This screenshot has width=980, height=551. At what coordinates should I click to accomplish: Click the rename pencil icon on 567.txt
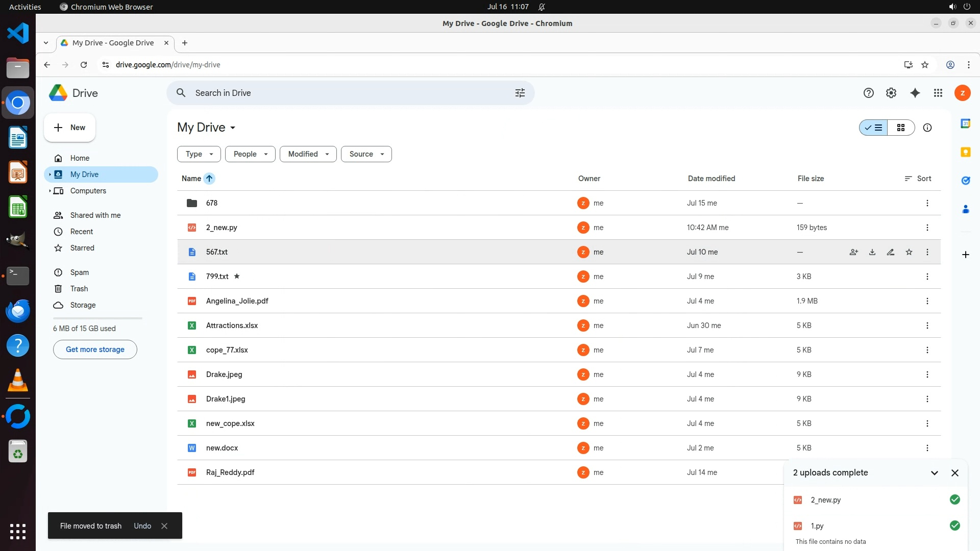coord(891,252)
